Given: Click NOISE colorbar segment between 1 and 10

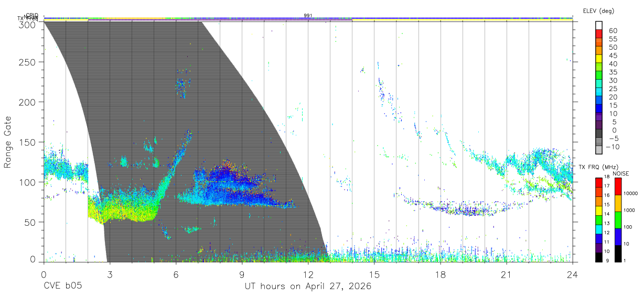Looking at the screenshot, I should click(618, 252).
